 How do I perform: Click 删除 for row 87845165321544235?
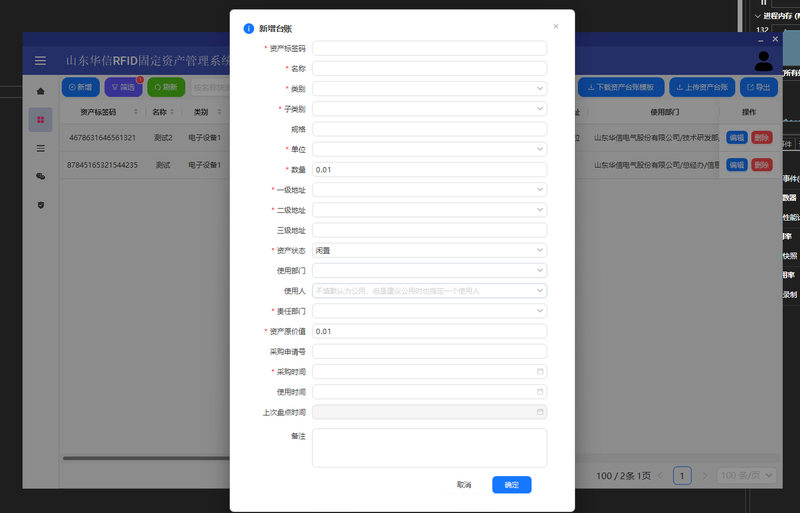762,165
